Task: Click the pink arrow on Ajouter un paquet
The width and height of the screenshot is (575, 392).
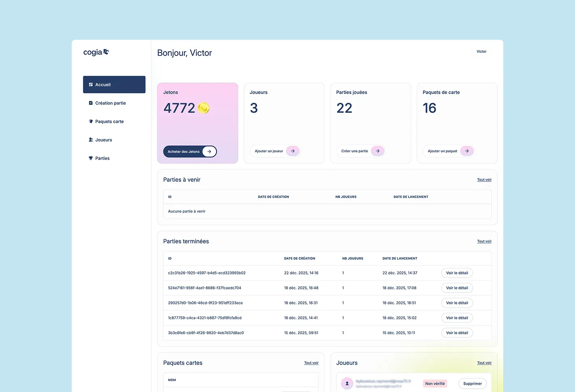Action: [x=467, y=151]
